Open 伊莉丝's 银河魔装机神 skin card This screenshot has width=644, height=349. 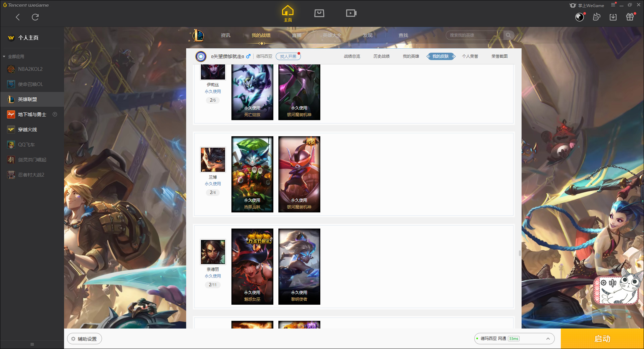pos(299,92)
